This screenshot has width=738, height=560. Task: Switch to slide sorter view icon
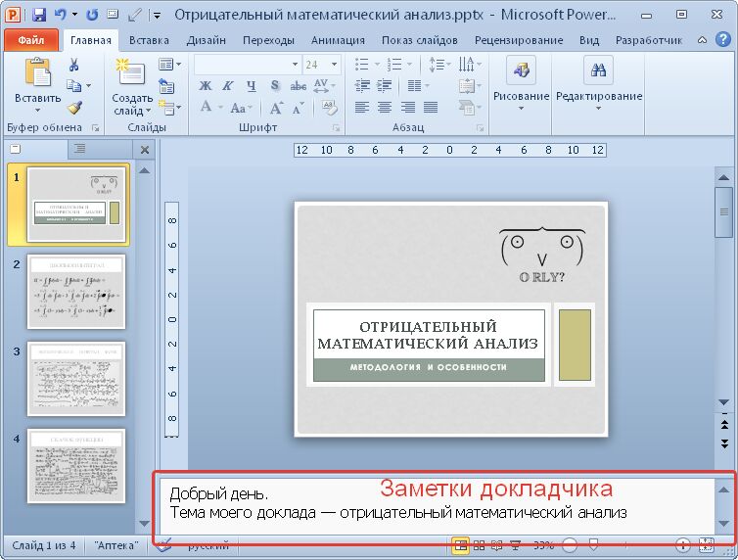click(478, 545)
